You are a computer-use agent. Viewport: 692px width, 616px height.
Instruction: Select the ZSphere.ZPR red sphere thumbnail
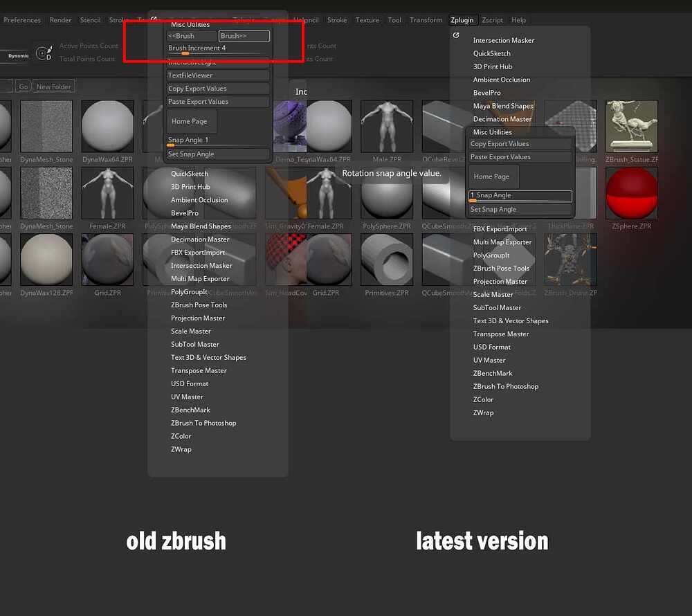[x=632, y=193]
